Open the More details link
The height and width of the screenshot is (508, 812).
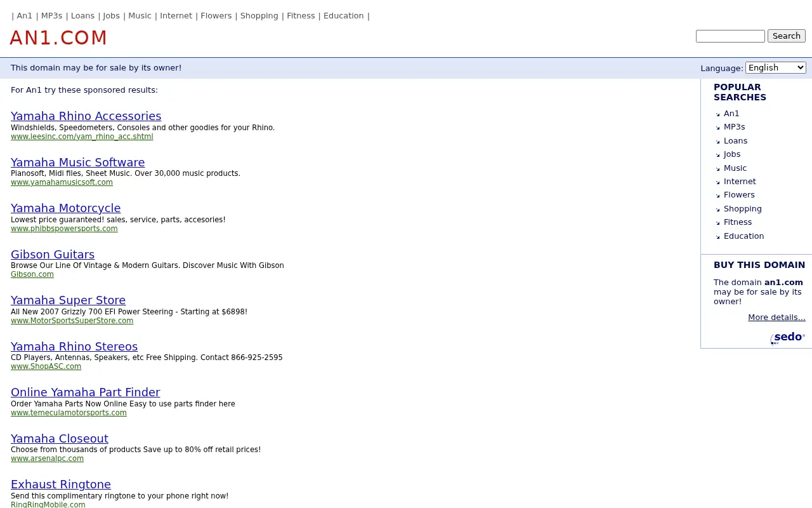[x=776, y=317]
